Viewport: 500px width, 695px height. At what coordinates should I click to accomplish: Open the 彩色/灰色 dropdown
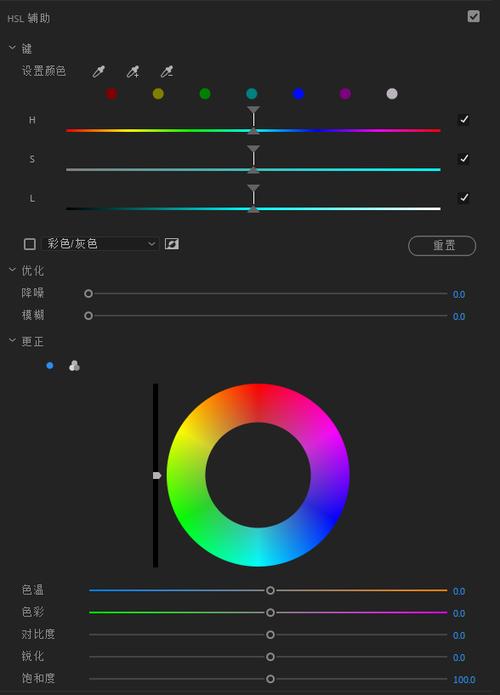101,244
